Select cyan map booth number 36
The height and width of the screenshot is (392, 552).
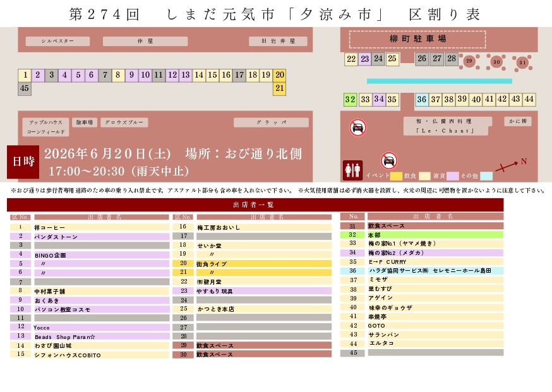[422, 100]
